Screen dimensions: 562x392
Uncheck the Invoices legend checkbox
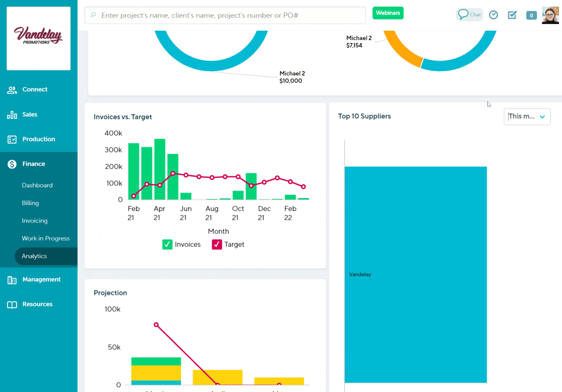click(x=167, y=245)
